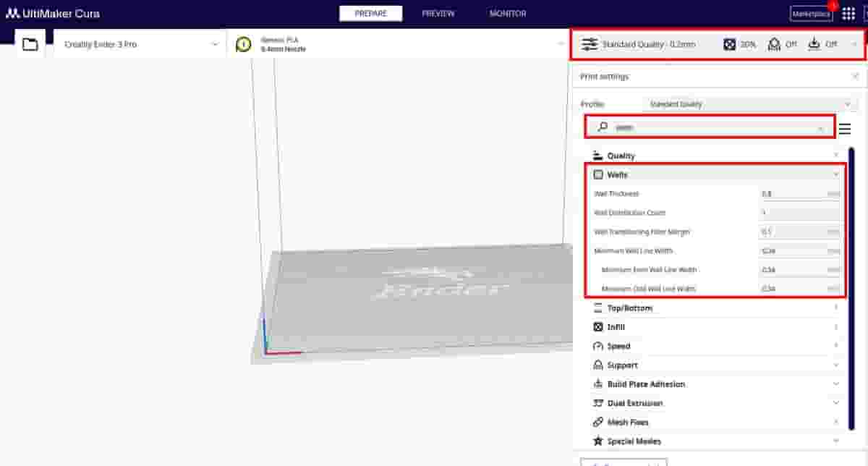
Task: Switch to the PREVIEW tab
Action: point(438,14)
